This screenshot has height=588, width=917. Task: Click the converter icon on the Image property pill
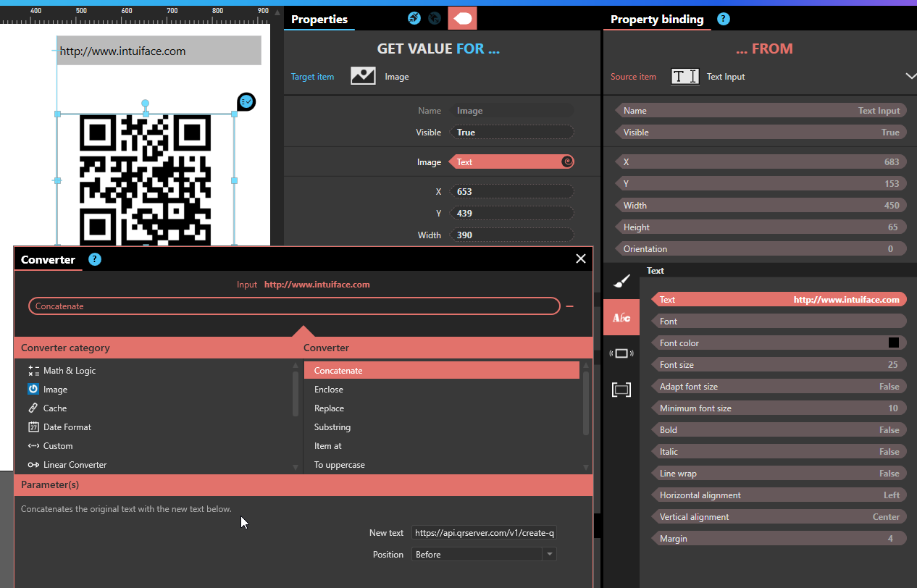tap(568, 161)
